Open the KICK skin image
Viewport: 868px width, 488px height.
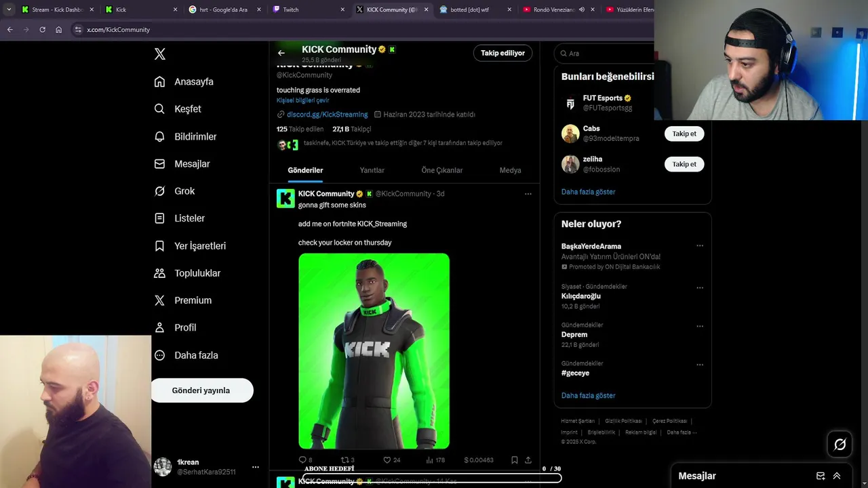[x=374, y=351]
